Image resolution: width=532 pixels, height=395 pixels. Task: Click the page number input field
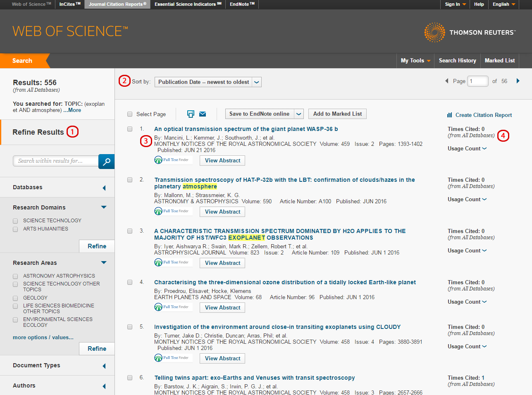(x=477, y=81)
